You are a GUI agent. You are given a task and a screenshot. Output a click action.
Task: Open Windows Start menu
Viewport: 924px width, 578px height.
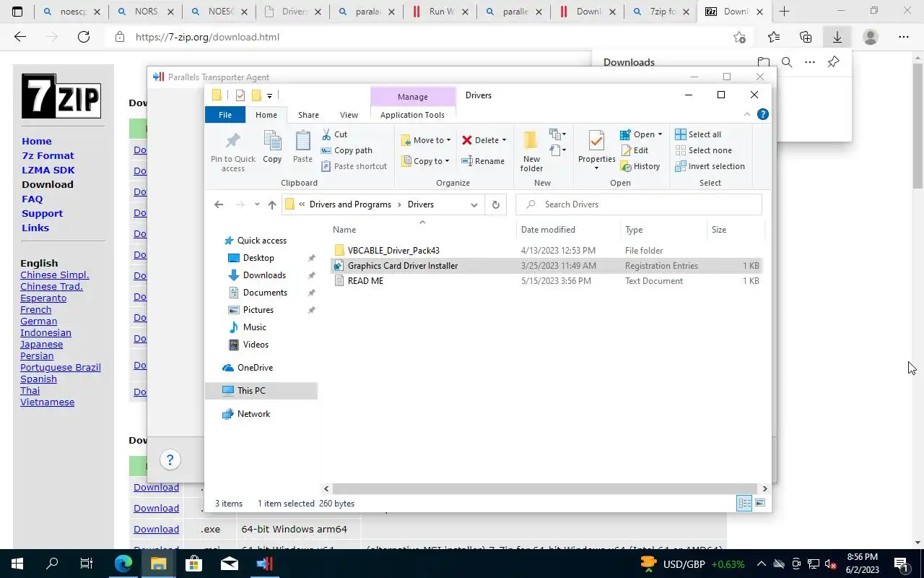pyautogui.click(x=17, y=564)
